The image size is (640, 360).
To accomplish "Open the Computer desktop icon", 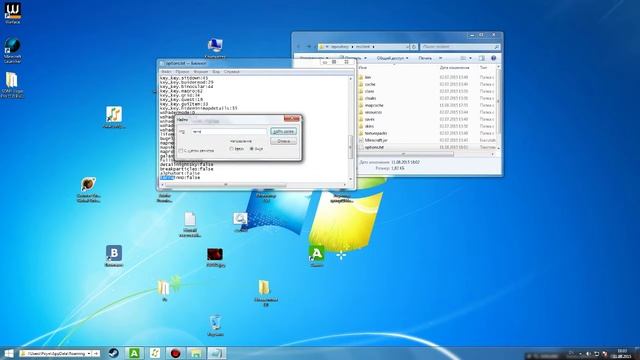I will pos(215,47).
